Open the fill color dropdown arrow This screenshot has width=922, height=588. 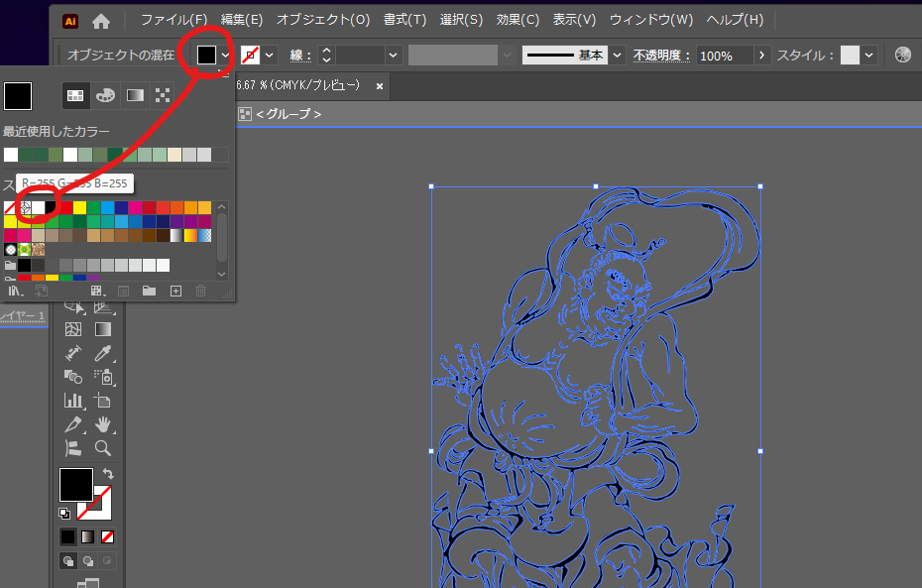[x=226, y=56]
